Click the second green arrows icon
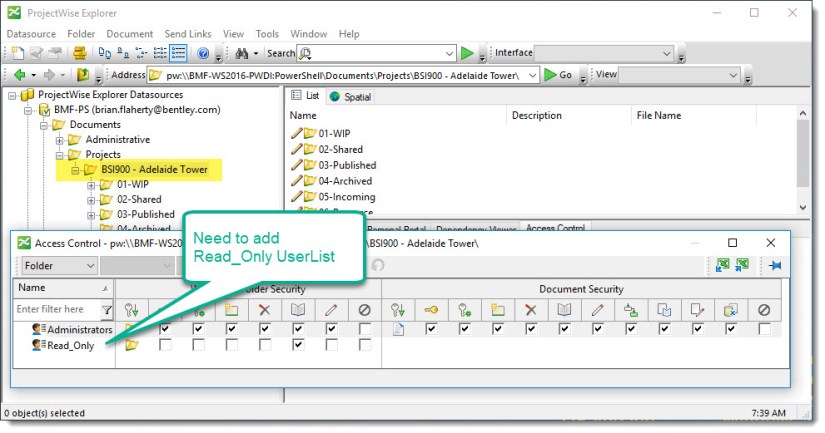Screen dimensions: 825x433 pyautogui.click(x=742, y=265)
